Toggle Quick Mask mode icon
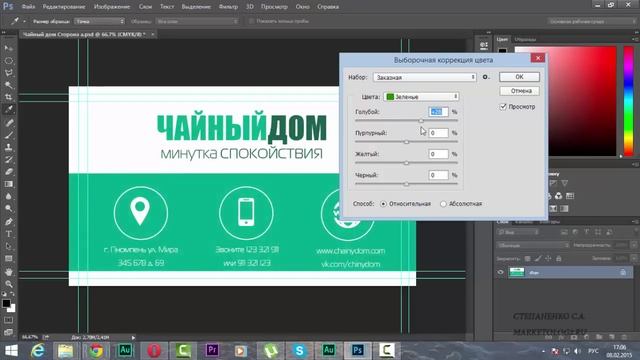The image size is (640, 360). [x=9, y=320]
